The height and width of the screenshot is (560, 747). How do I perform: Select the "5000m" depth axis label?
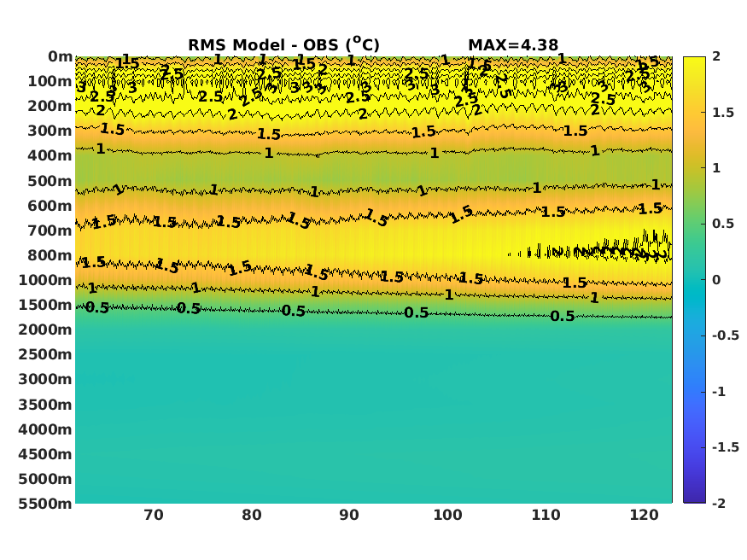pyautogui.click(x=45, y=480)
